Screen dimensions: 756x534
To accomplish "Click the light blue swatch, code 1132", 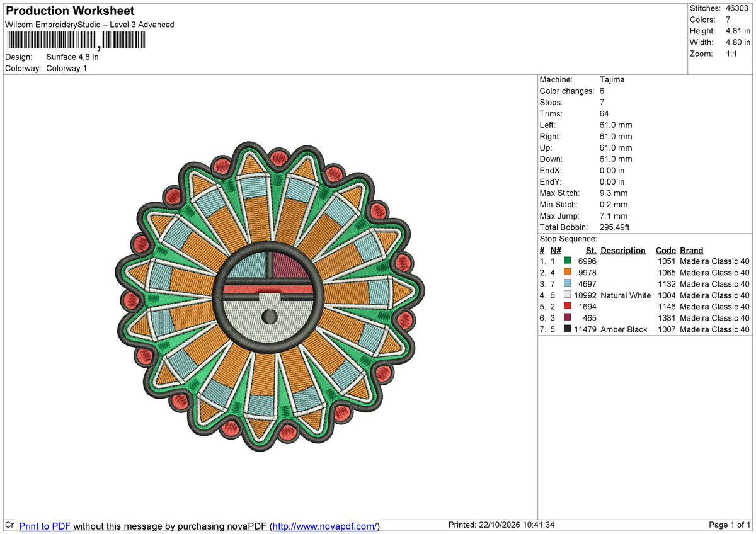I will [x=568, y=283].
